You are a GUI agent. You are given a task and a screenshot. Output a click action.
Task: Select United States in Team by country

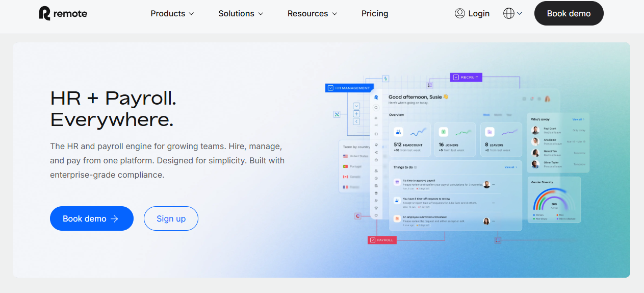point(356,156)
